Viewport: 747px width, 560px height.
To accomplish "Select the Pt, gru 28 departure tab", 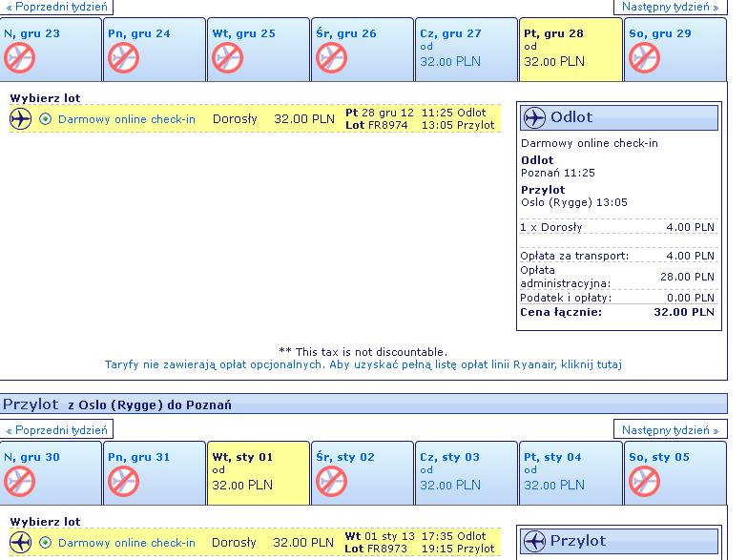I will coord(571,50).
